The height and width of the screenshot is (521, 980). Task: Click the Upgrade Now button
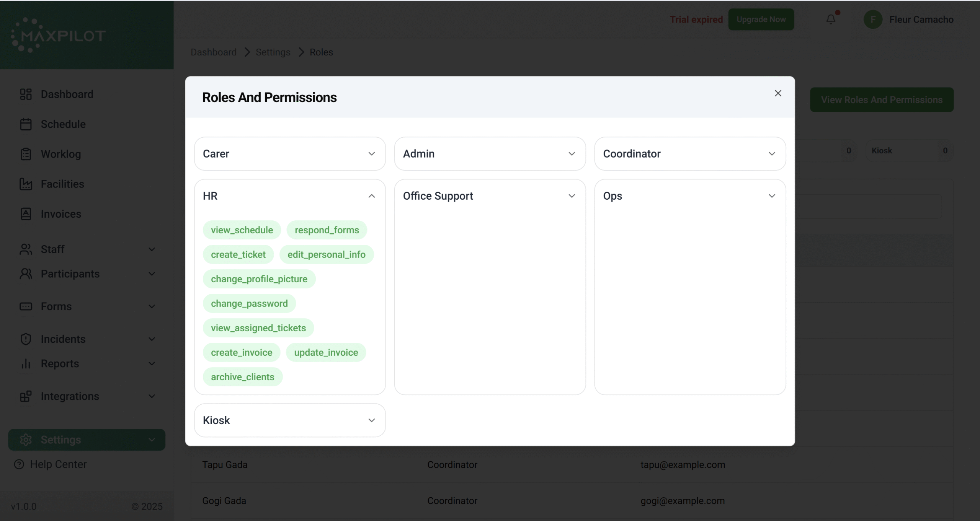coord(761,20)
